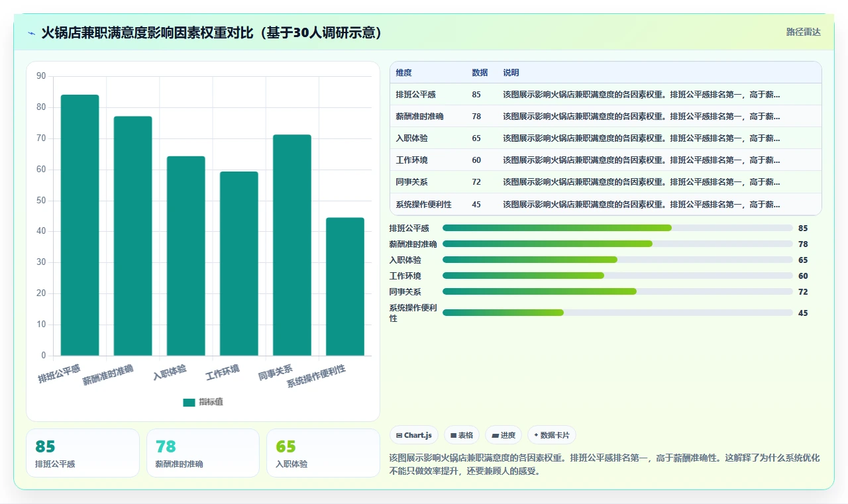Click the 入职体验 progress bar
The height and width of the screenshot is (504, 848).
pos(617,260)
